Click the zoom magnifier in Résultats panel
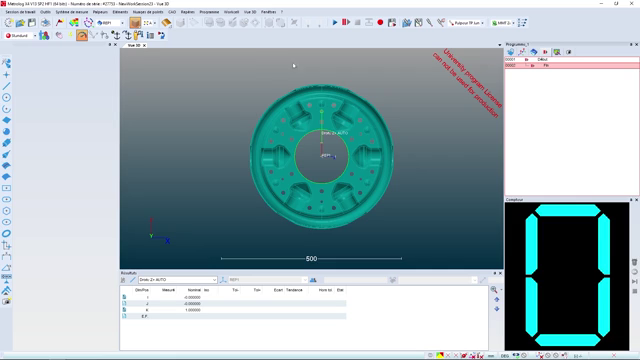The width and height of the screenshot is (640, 360). click(494, 290)
